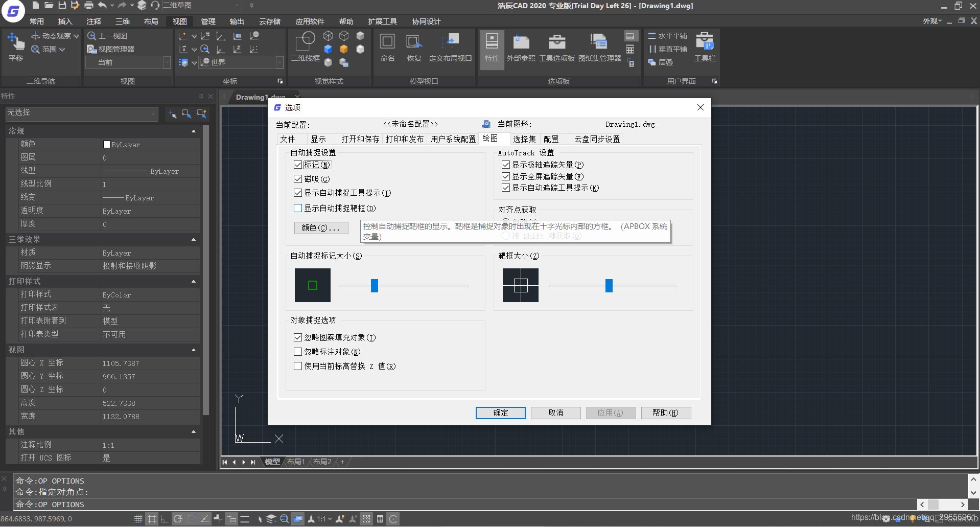Click the new layout plus tab icon
This screenshot has height=527, width=980.
342,462
